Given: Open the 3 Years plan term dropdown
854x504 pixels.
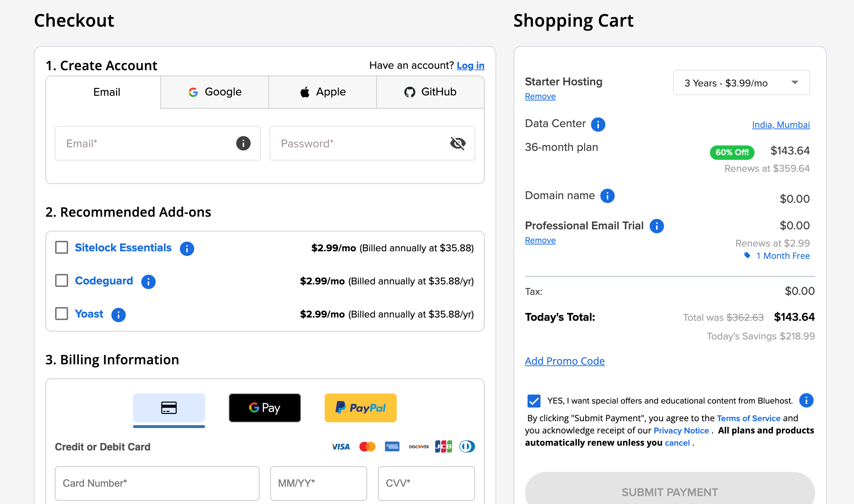Looking at the screenshot, I should (x=741, y=82).
